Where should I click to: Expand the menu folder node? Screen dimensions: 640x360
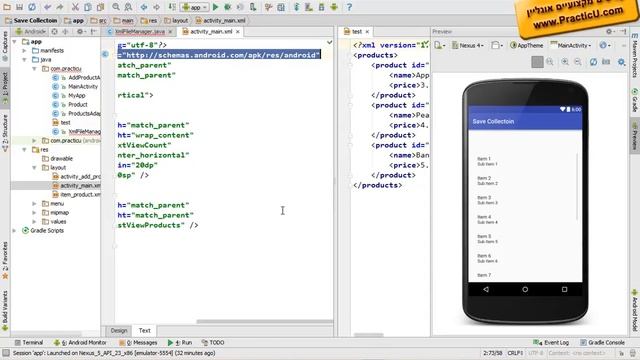[x=35, y=204]
